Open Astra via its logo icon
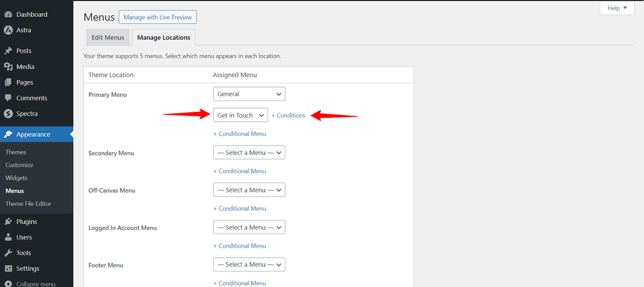The image size is (644, 287). (8, 30)
